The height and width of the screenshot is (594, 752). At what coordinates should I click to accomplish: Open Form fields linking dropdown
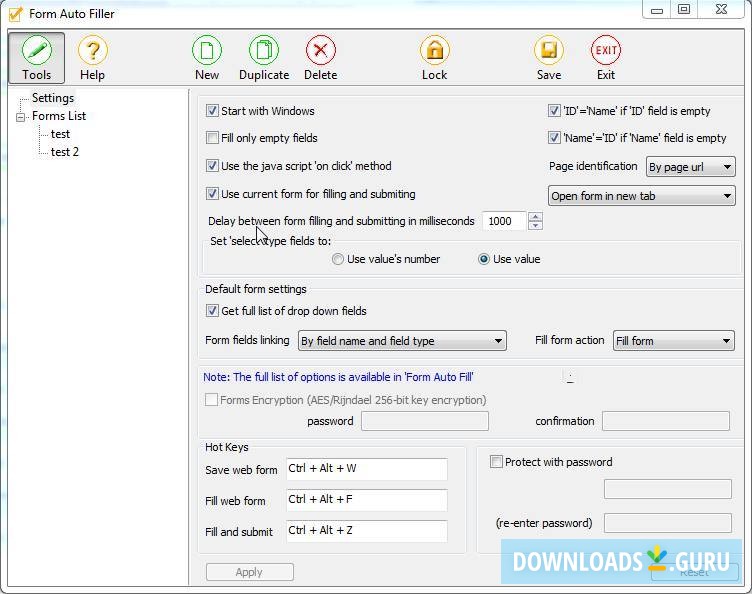402,340
